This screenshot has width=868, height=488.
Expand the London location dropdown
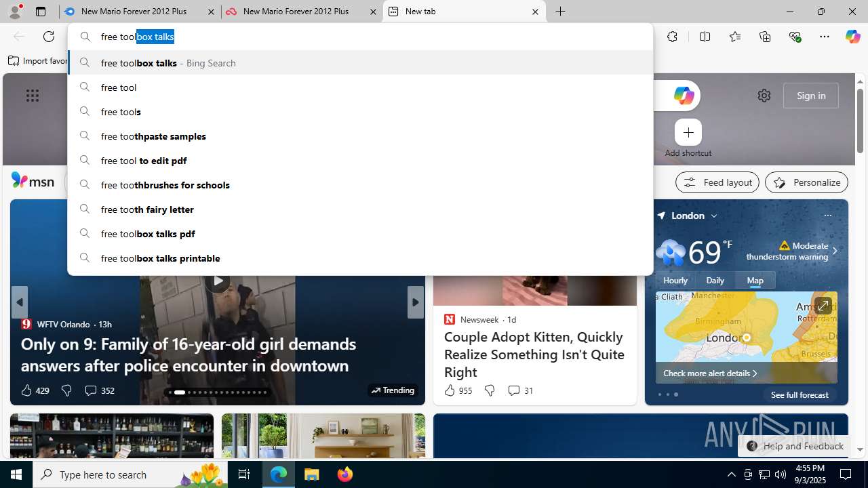click(714, 216)
